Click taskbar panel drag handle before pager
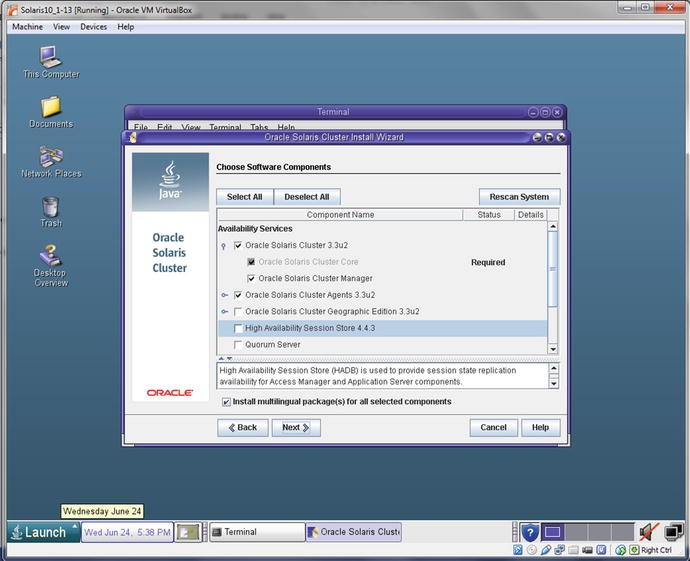Screen dimensions: 690x561 point(515,532)
